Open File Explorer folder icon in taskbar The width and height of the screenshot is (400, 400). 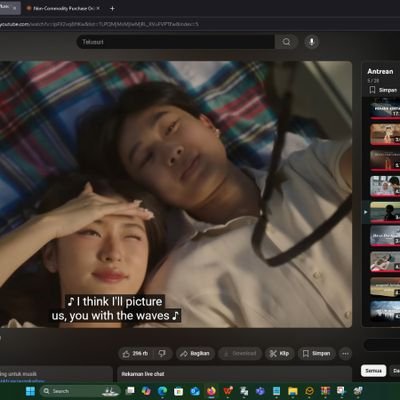[293, 391]
